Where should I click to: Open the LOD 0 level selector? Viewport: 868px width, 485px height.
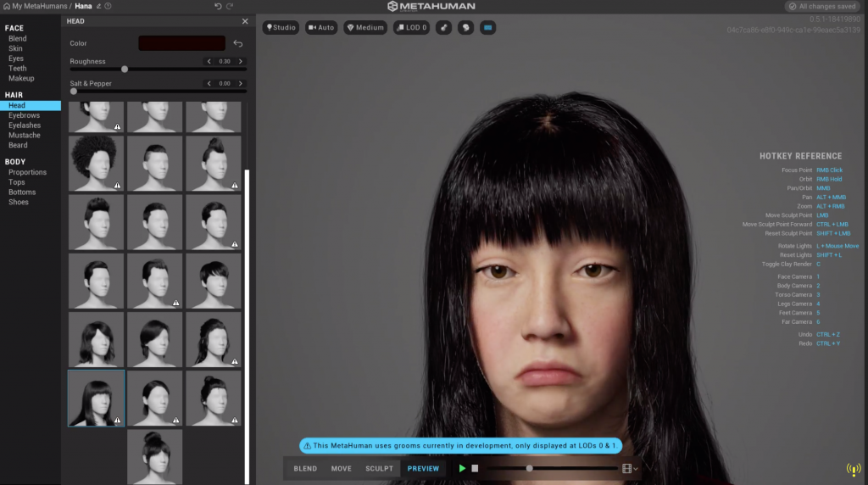pos(411,27)
